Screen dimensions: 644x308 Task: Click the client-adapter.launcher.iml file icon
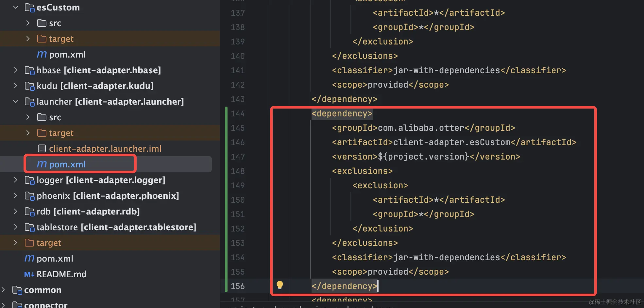(x=42, y=149)
